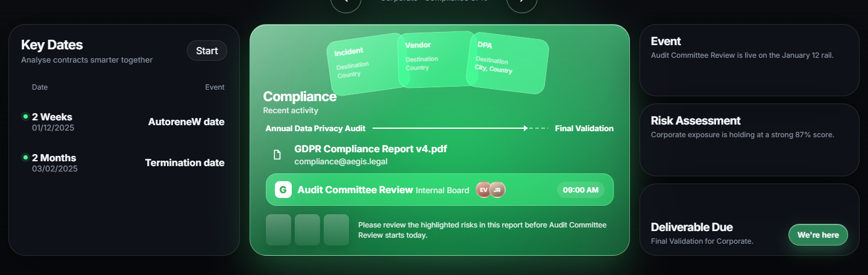Click the first placeholder thumbnail below the review row
The height and width of the screenshot is (275, 868).
coord(278,229)
